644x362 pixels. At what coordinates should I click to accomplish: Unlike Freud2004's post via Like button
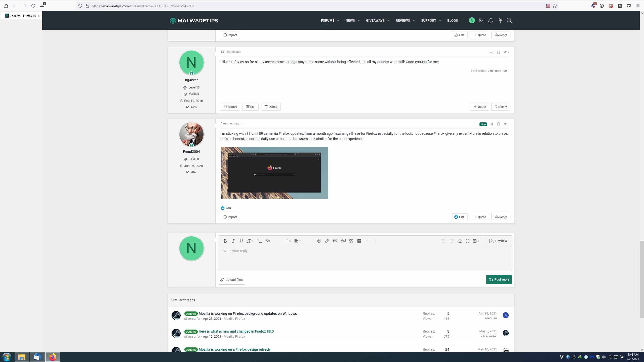tap(459, 217)
